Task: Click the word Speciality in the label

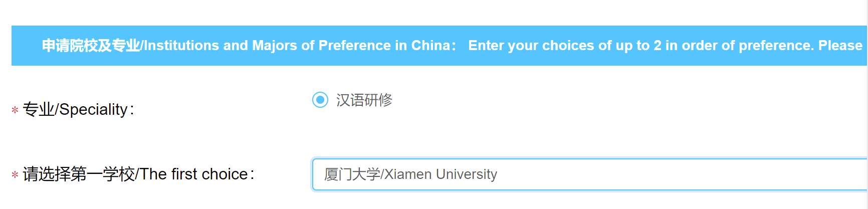Action: coord(93,109)
